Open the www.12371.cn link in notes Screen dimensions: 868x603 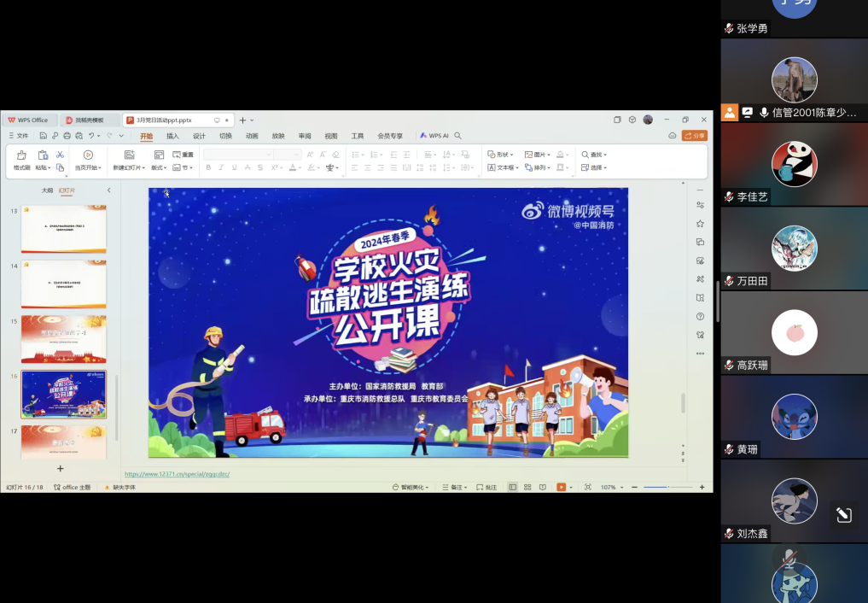pos(177,473)
